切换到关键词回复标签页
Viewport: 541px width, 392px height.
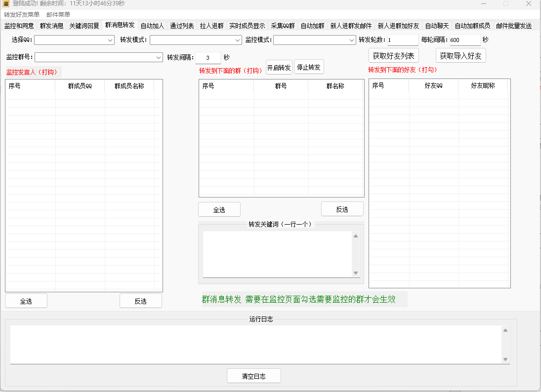coord(85,26)
